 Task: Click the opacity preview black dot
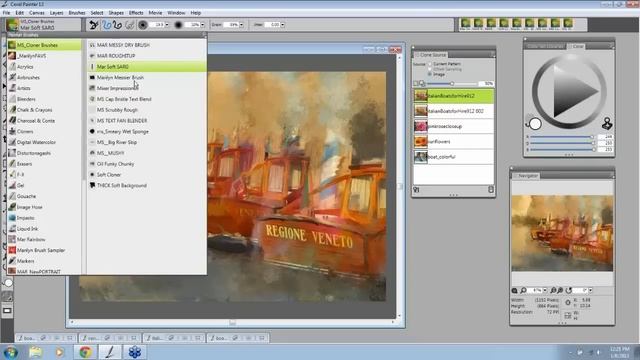point(178,25)
